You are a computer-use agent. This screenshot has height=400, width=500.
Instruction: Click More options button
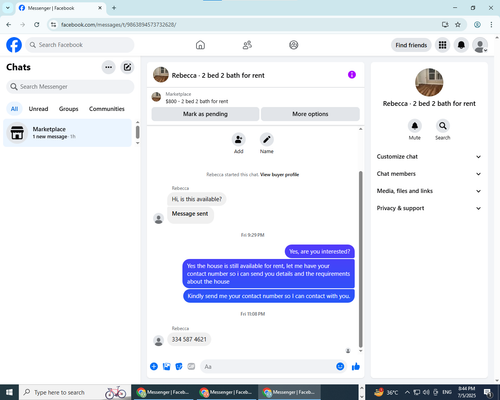(x=310, y=114)
